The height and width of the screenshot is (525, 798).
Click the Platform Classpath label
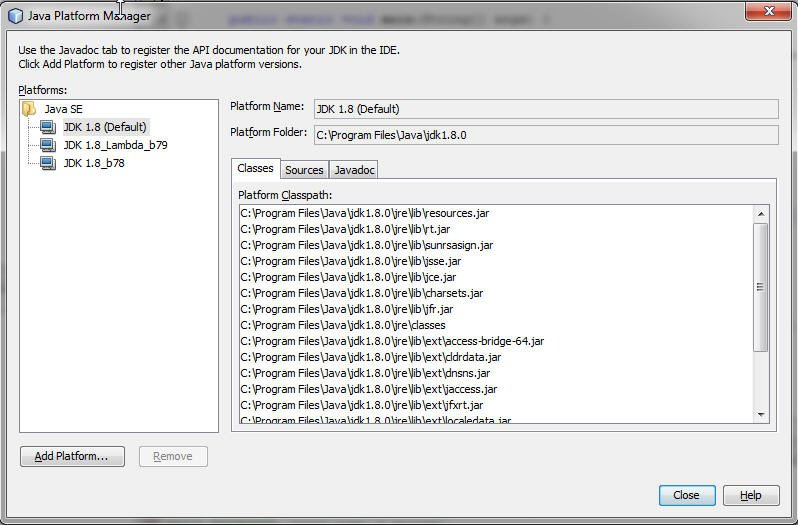(285, 195)
